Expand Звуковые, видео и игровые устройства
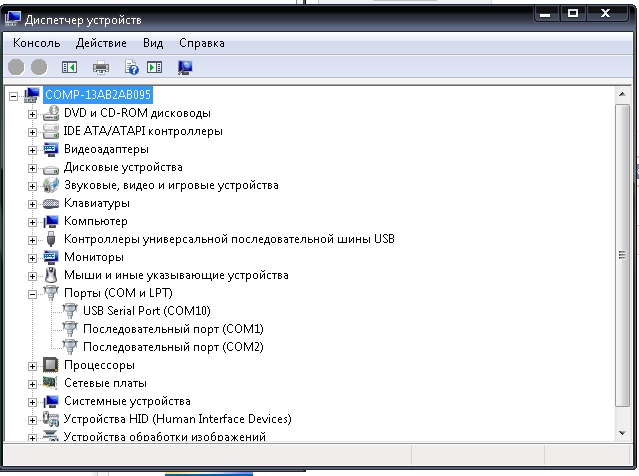639x476 pixels. pos(32,186)
